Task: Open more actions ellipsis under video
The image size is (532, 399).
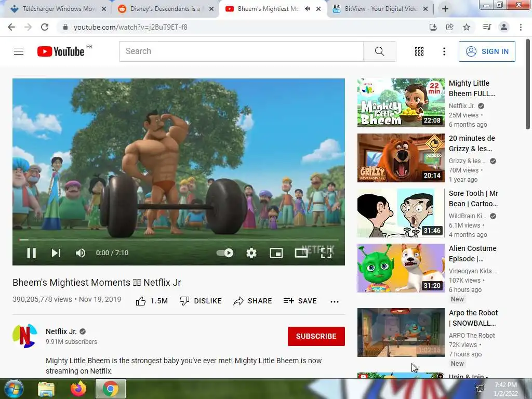Action: click(x=335, y=302)
